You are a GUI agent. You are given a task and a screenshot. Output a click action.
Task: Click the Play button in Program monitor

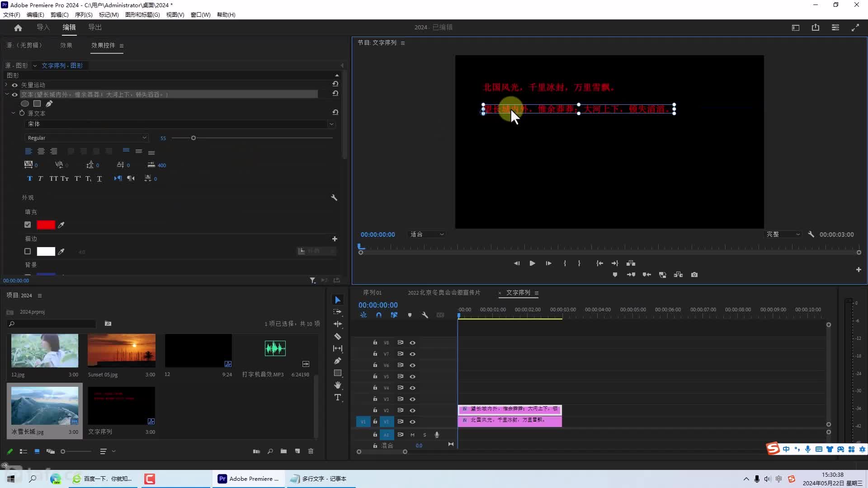pos(532,263)
